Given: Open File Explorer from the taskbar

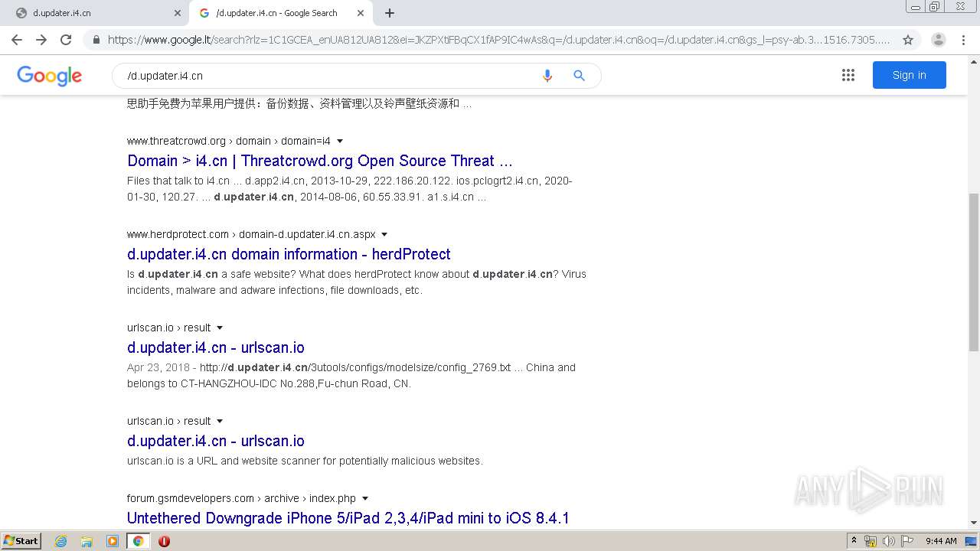Looking at the screenshot, I should click(x=87, y=541).
